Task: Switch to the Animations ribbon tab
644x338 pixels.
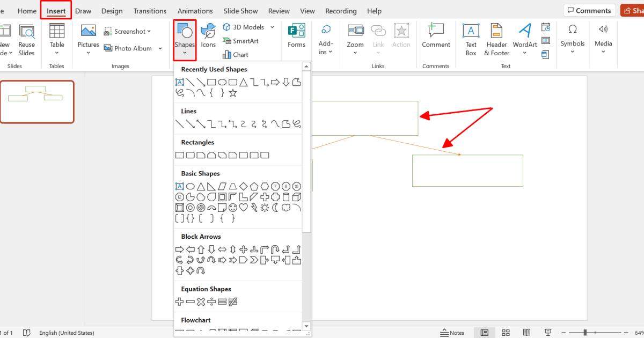Action: [195, 11]
